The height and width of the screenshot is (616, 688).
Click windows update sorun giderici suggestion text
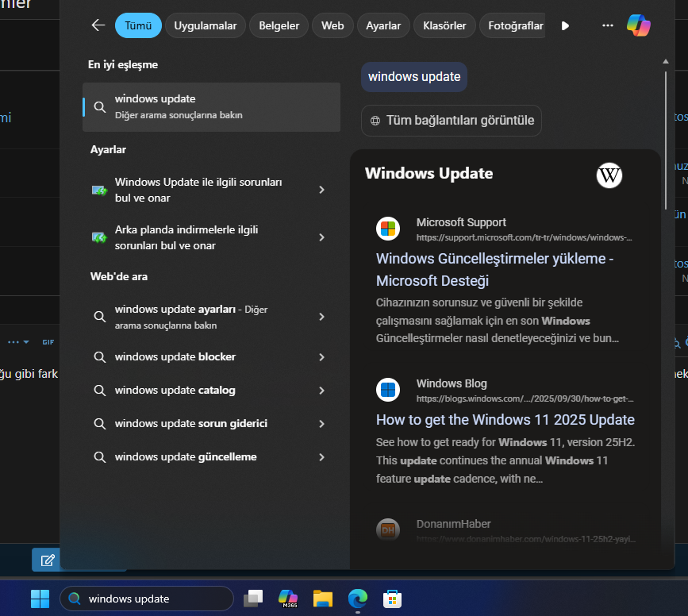tap(191, 424)
